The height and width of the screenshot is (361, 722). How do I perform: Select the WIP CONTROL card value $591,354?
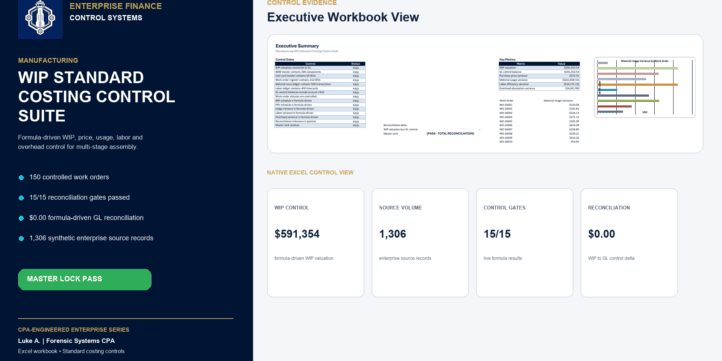pyautogui.click(x=297, y=234)
